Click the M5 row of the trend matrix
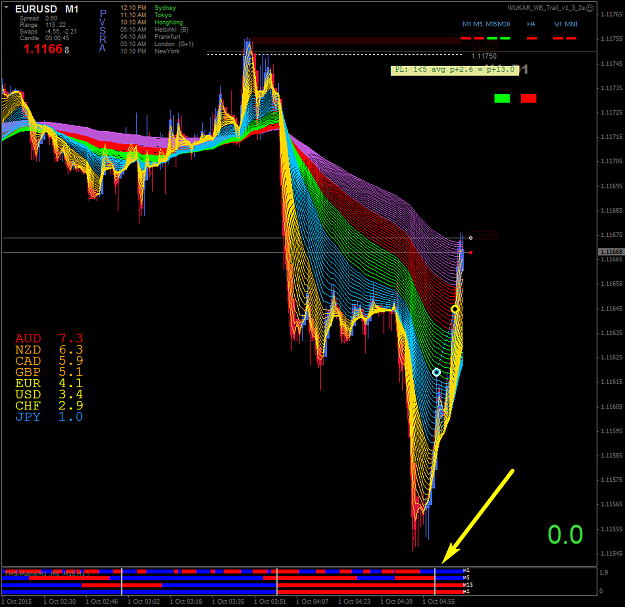The width and height of the screenshot is (625, 607). 235,578
